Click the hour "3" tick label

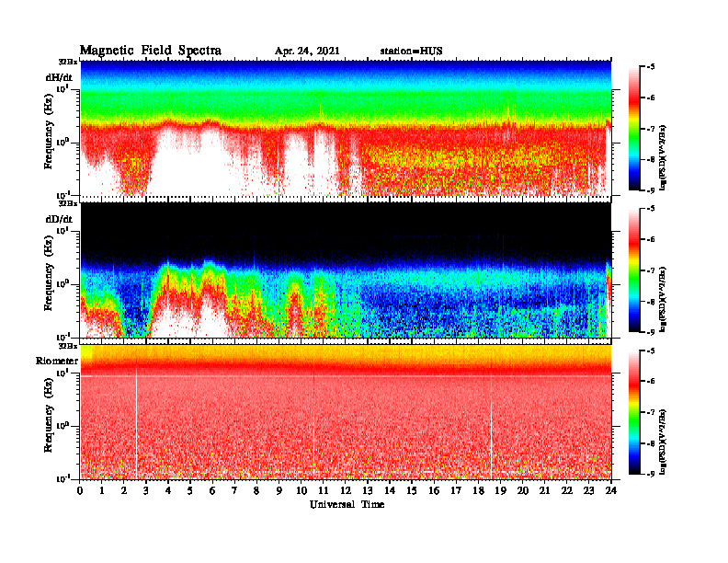pos(146,490)
